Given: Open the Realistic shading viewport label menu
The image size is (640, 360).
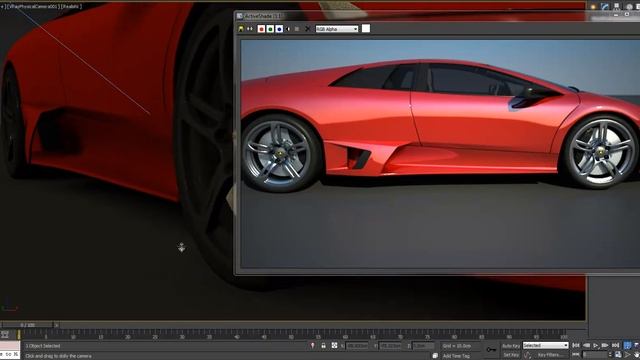Looking at the screenshot, I should tap(72, 7).
